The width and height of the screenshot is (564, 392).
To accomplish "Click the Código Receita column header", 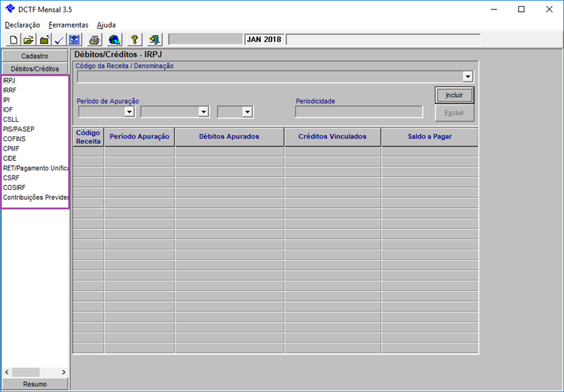I will click(x=88, y=137).
